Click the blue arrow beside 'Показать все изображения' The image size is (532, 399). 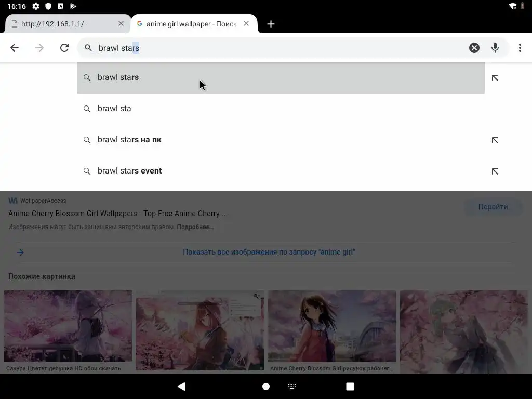click(20, 252)
